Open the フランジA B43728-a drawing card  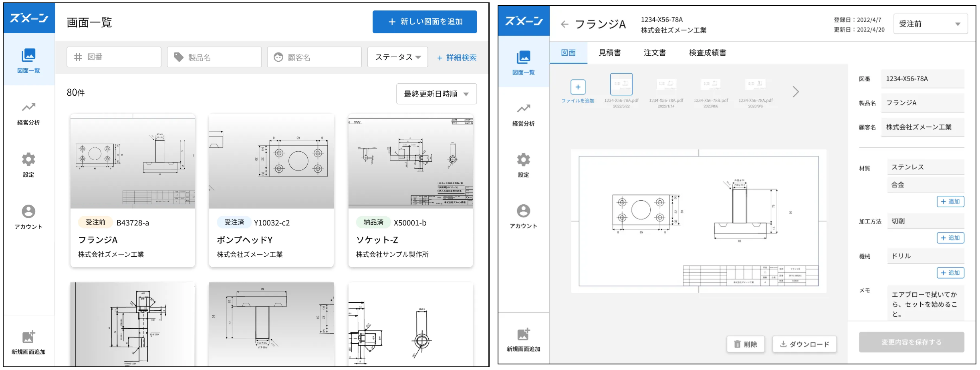click(133, 190)
